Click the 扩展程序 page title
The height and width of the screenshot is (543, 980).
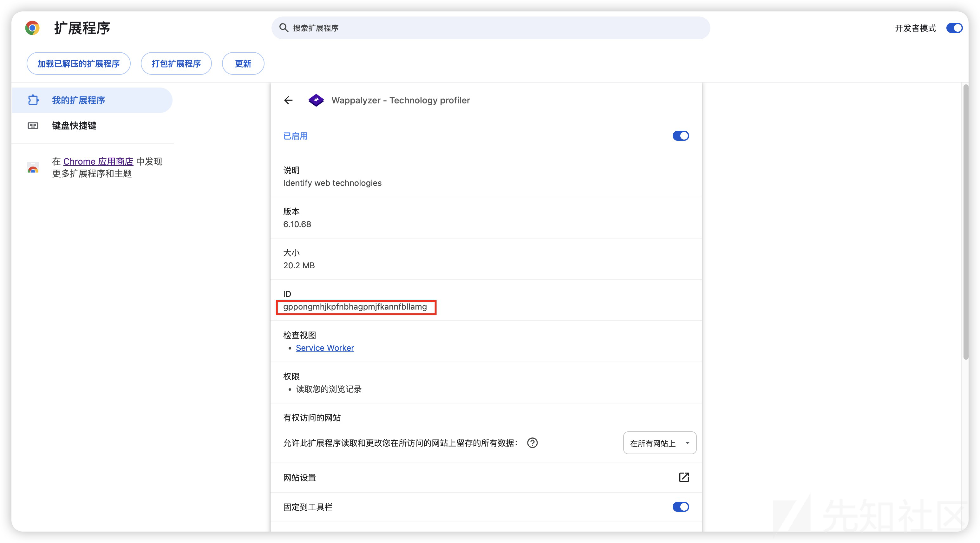tap(82, 28)
